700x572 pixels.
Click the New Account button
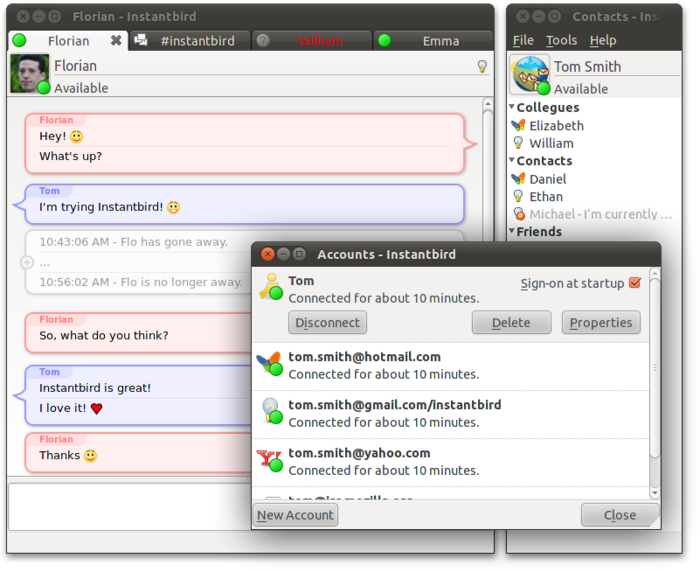pyautogui.click(x=295, y=515)
